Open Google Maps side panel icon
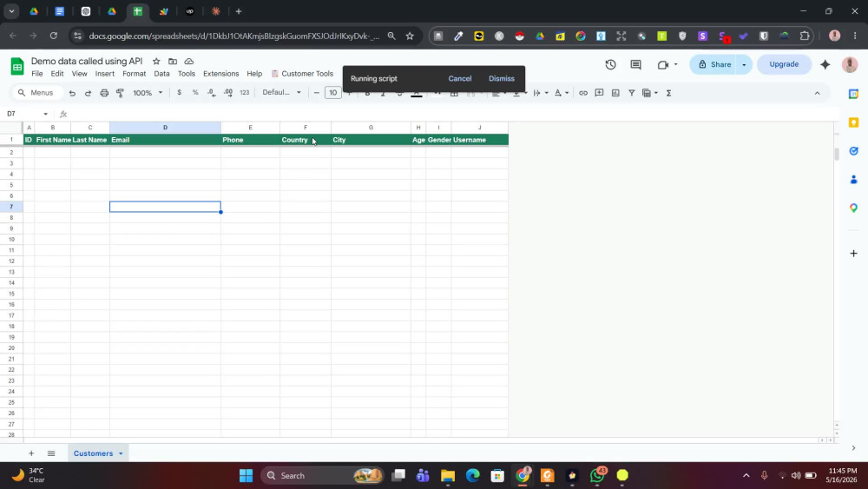The image size is (868, 489). [x=853, y=208]
